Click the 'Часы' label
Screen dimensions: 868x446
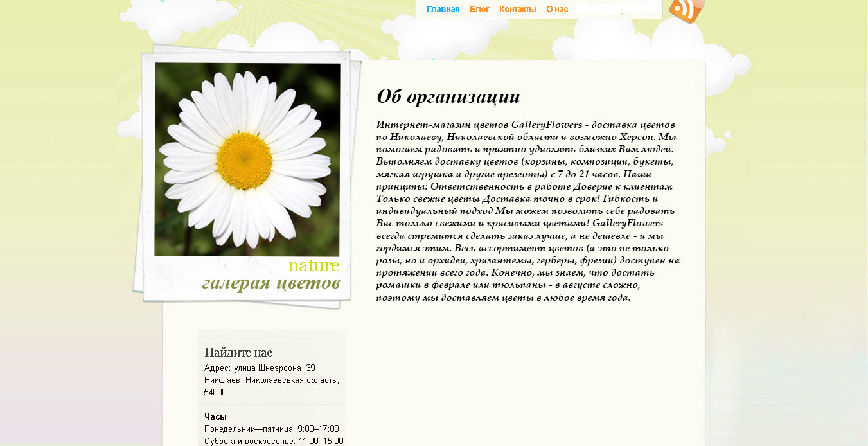click(x=215, y=416)
